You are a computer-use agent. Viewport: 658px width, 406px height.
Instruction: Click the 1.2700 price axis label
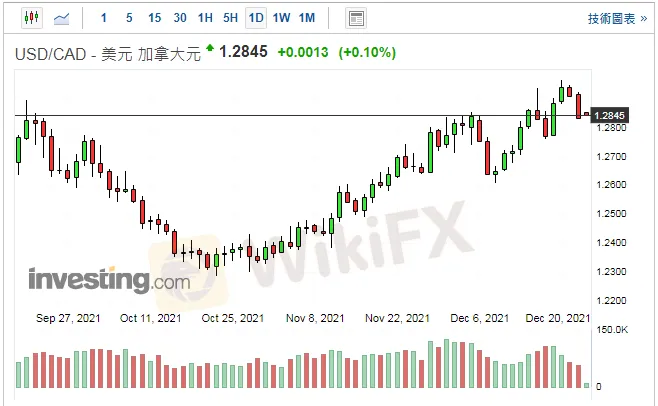tap(611, 157)
